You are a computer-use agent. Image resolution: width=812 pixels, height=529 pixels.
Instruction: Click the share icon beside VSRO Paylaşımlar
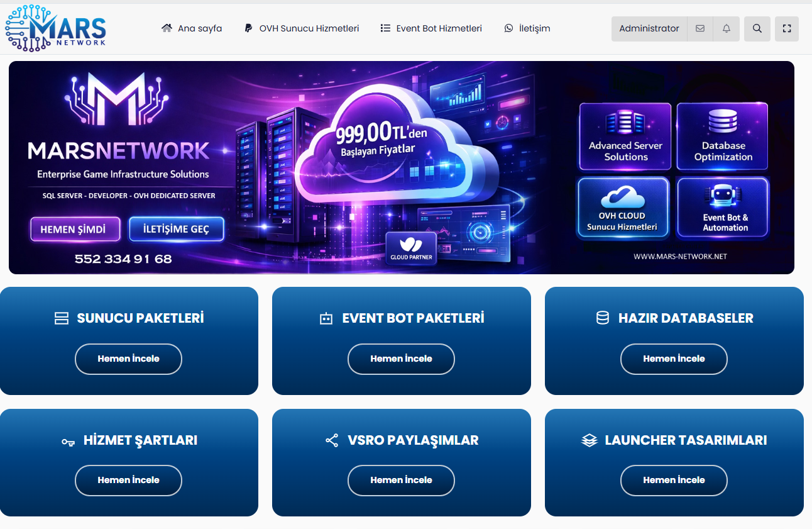pyautogui.click(x=332, y=440)
